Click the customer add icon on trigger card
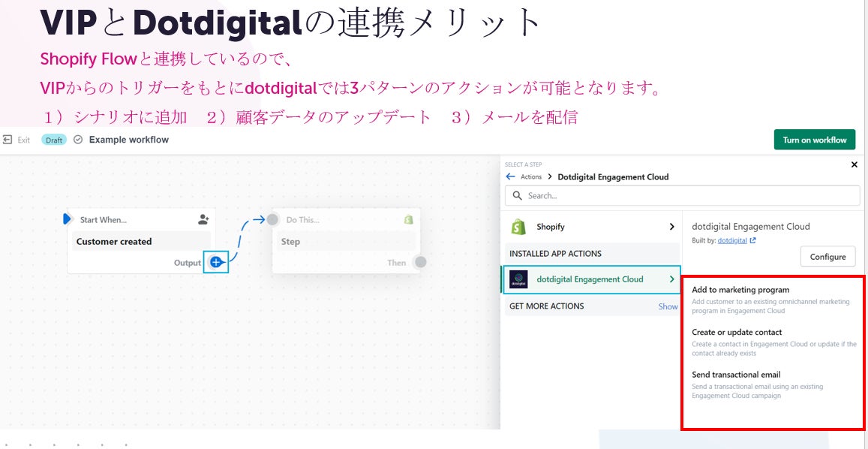868x449 pixels. click(203, 220)
